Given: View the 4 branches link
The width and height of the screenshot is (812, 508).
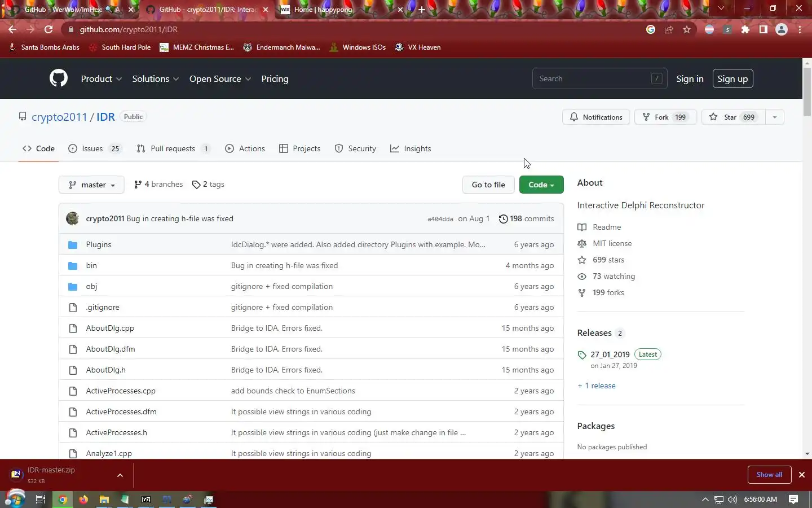Looking at the screenshot, I should [158, 184].
